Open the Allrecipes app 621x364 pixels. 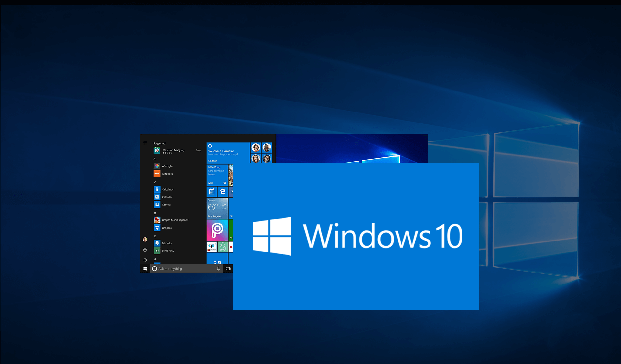point(167,174)
